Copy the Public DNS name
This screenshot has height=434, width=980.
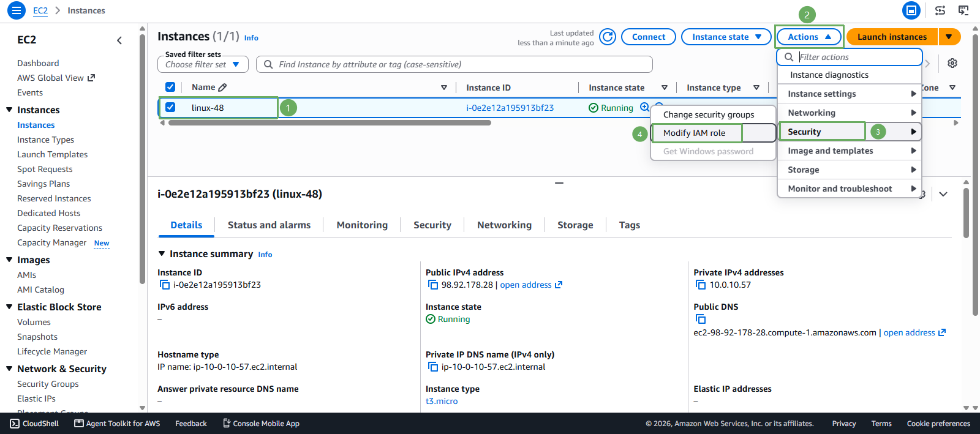point(701,319)
